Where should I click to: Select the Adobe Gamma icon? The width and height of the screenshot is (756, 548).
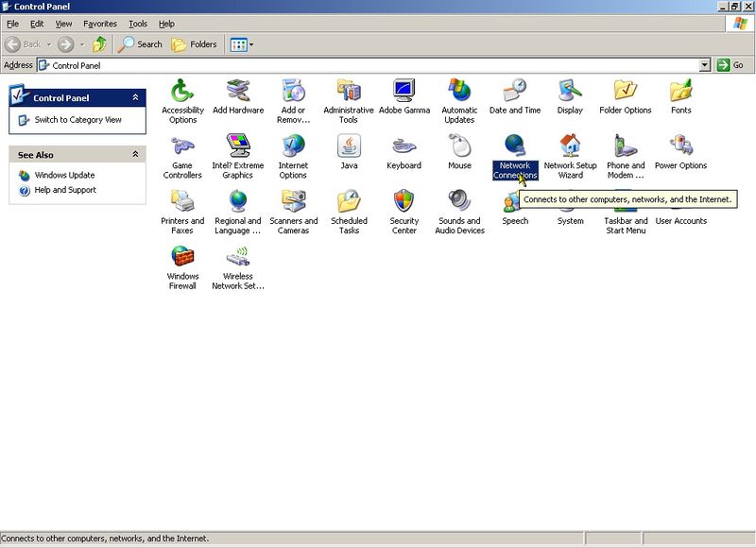tap(404, 91)
